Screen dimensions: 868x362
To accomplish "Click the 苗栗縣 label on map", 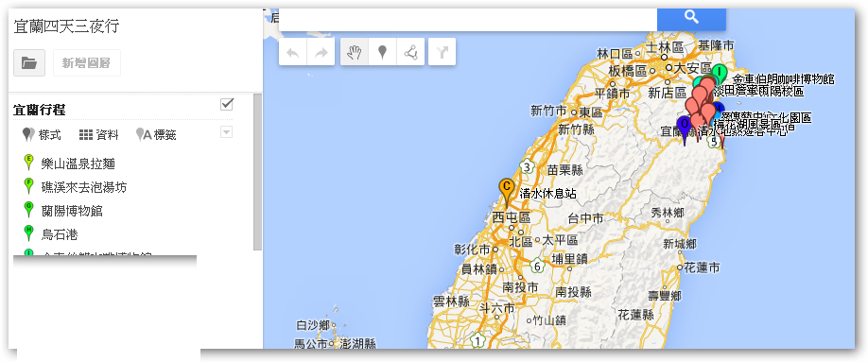I will (x=564, y=170).
